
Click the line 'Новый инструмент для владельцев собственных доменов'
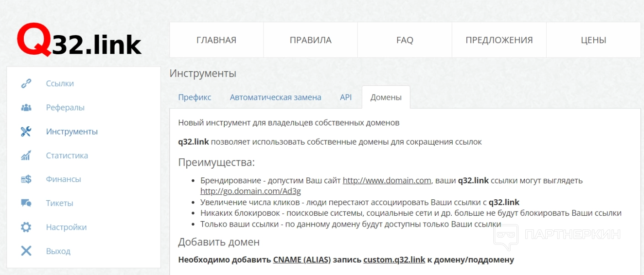pos(289,123)
